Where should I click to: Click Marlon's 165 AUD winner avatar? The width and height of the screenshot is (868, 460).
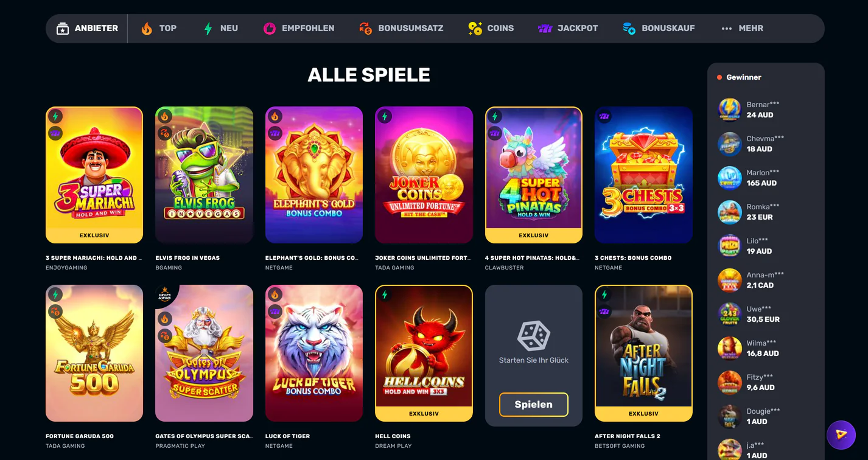(x=730, y=178)
